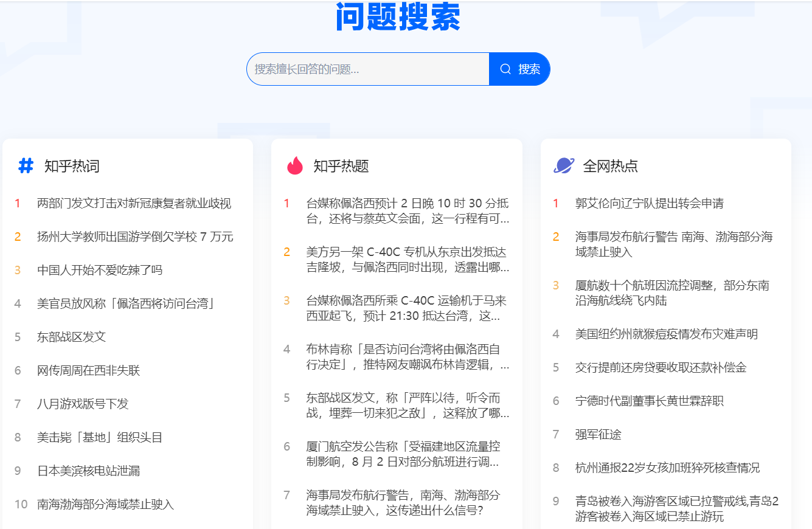Screen dimensions: 812x529
Task: Click the 问题搜索 page title
Action: click(398, 16)
